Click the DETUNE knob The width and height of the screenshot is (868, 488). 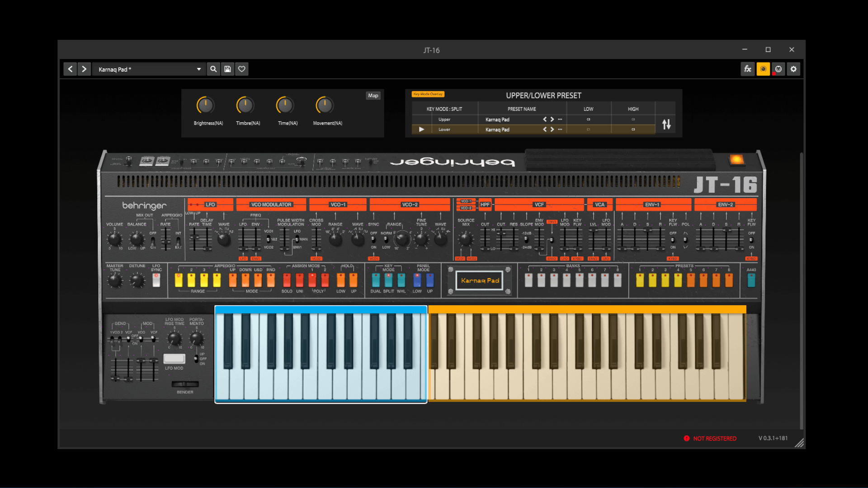click(137, 281)
